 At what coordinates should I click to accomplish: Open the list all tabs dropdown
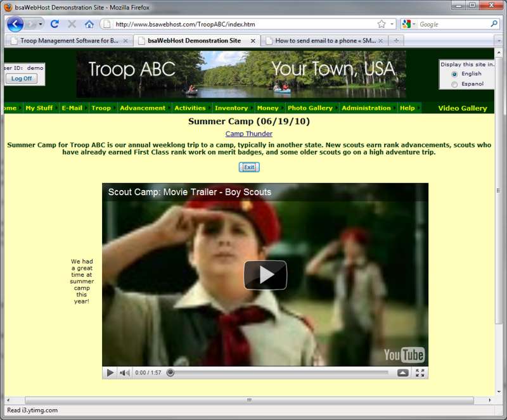point(499,41)
